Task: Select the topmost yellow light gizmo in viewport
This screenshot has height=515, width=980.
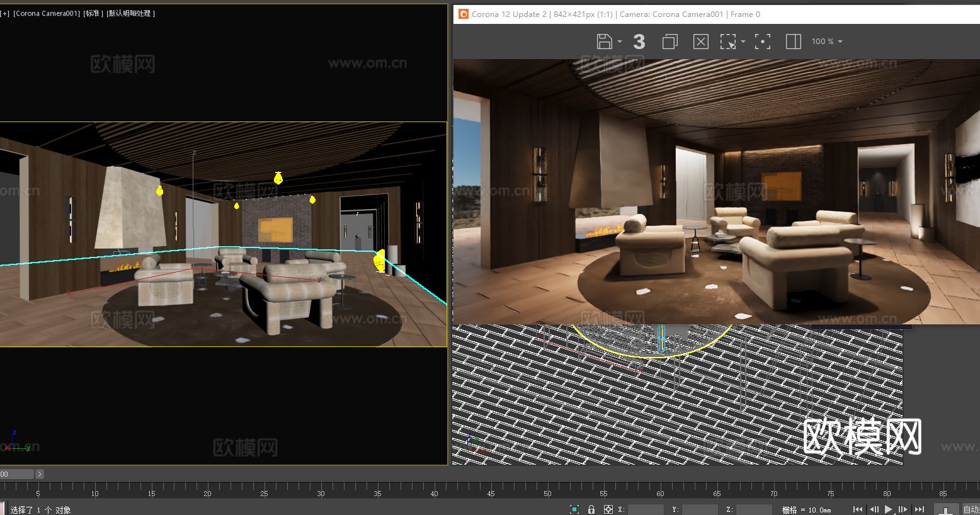Action: 278,178
